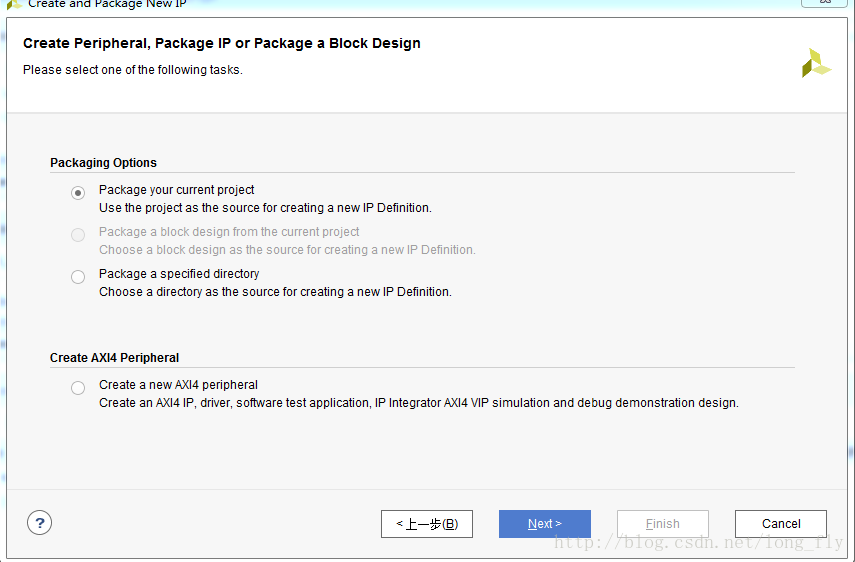Click 'Choose a directory as the source' description
The height and width of the screenshot is (562, 855).
(x=275, y=292)
